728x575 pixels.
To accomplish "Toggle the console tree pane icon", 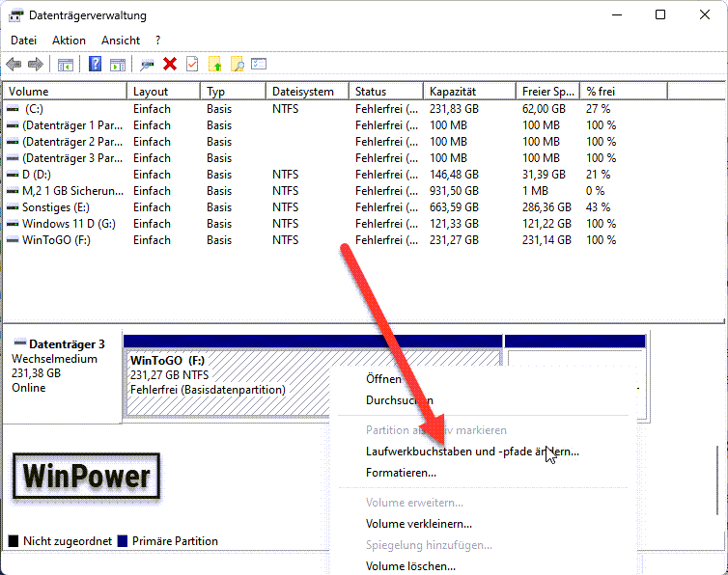I will pyautogui.click(x=66, y=65).
